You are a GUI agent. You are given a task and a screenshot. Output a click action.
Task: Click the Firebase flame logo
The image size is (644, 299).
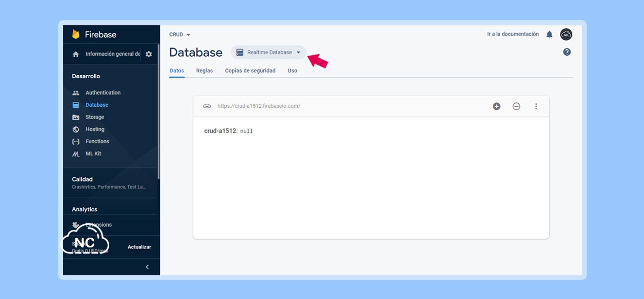pyautogui.click(x=76, y=35)
